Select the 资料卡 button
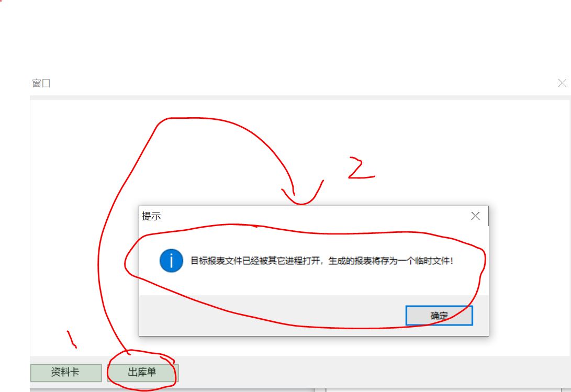 66,372
